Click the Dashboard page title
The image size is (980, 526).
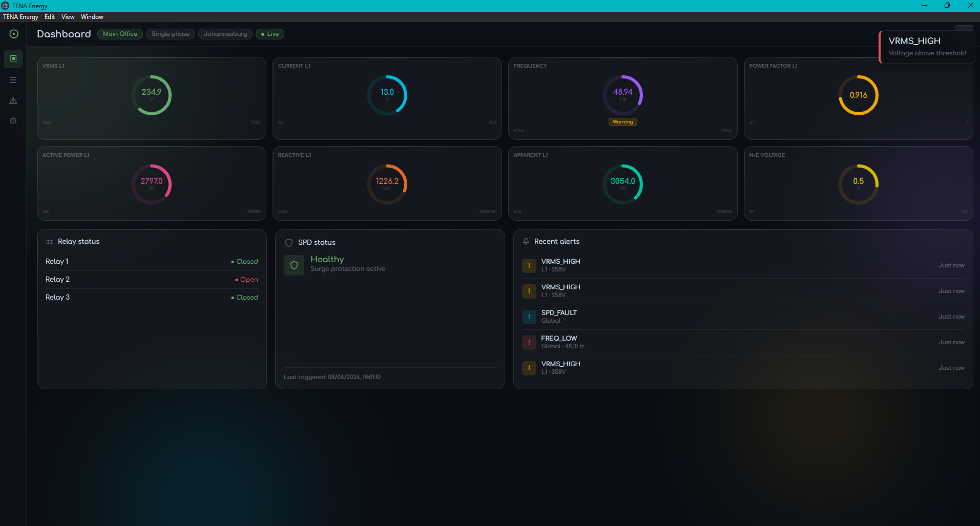pos(64,34)
